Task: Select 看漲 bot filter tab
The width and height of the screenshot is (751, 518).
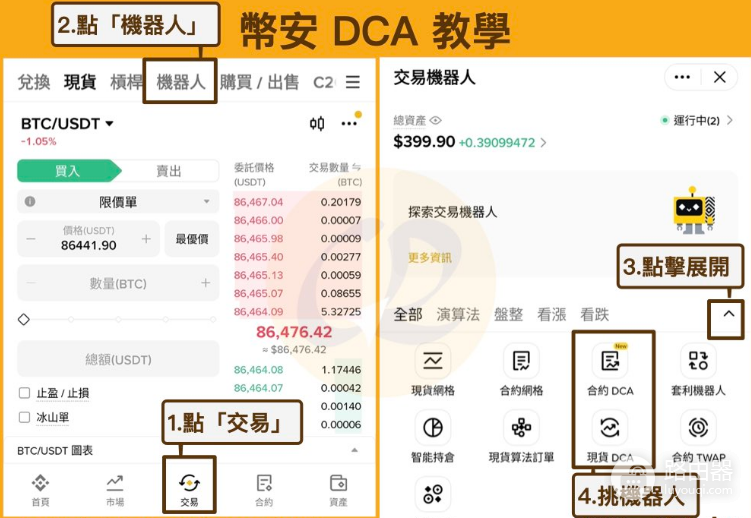Action: click(x=551, y=315)
